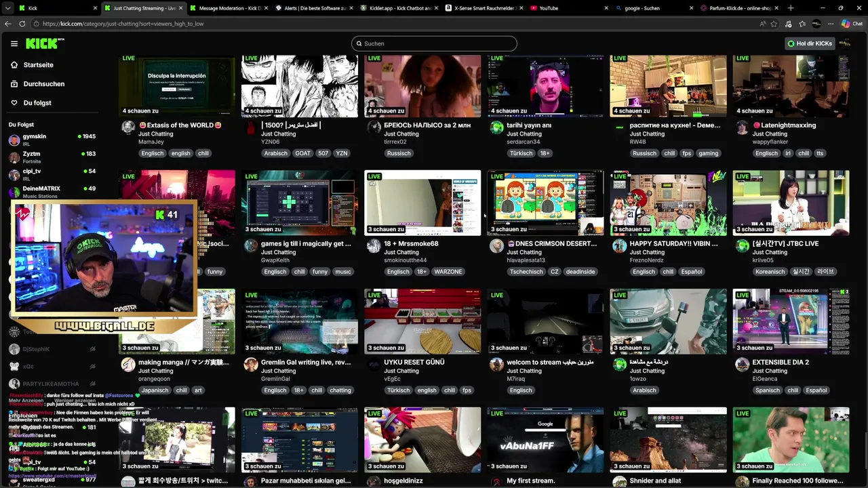Viewport: 868px width, 488px height.
Task: Click the Durchsuchen browse icon
Action: 14,84
